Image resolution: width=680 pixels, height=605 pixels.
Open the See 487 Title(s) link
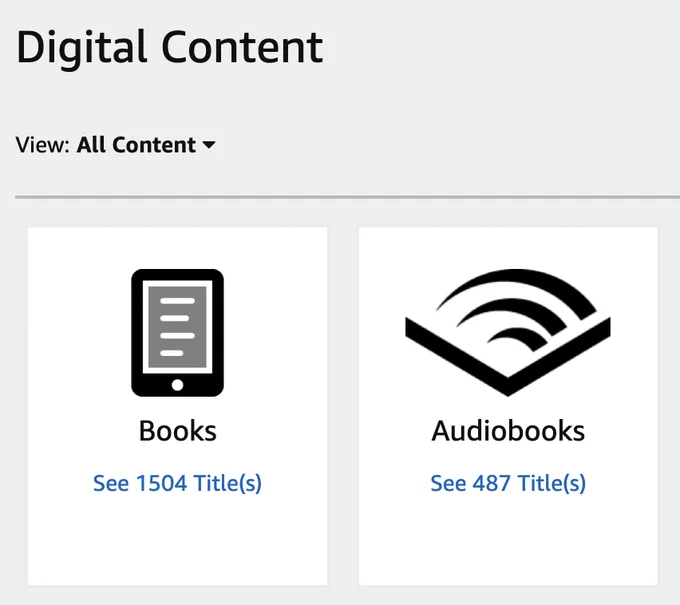[508, 483]
